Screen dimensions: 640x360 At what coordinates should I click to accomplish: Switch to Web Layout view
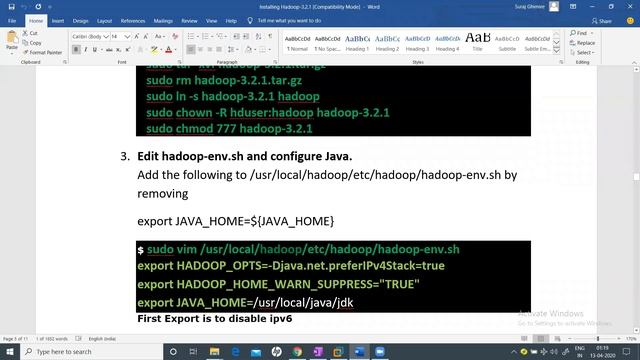pyautogui.click(x=557, y=339)
